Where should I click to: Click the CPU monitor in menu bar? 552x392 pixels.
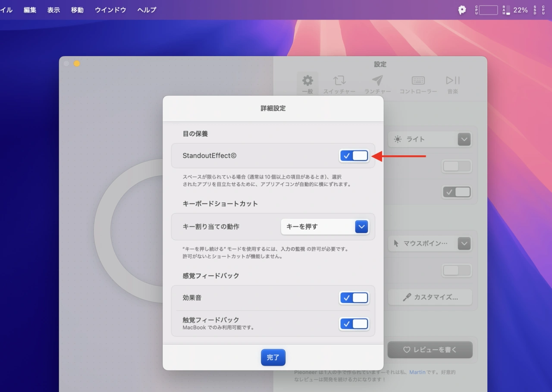tap(486, 10)
